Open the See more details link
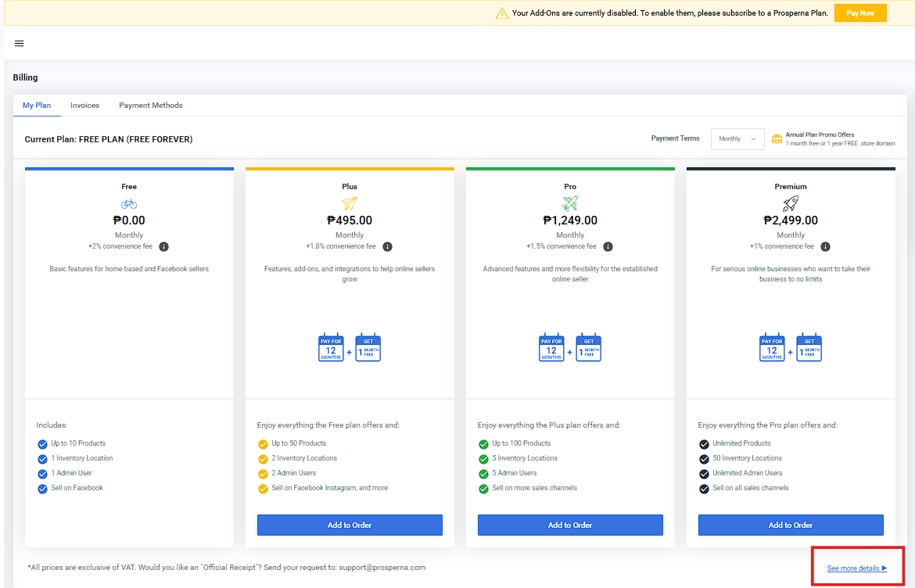The width and height of the screenshot is (915, 588). pos(856,568)
